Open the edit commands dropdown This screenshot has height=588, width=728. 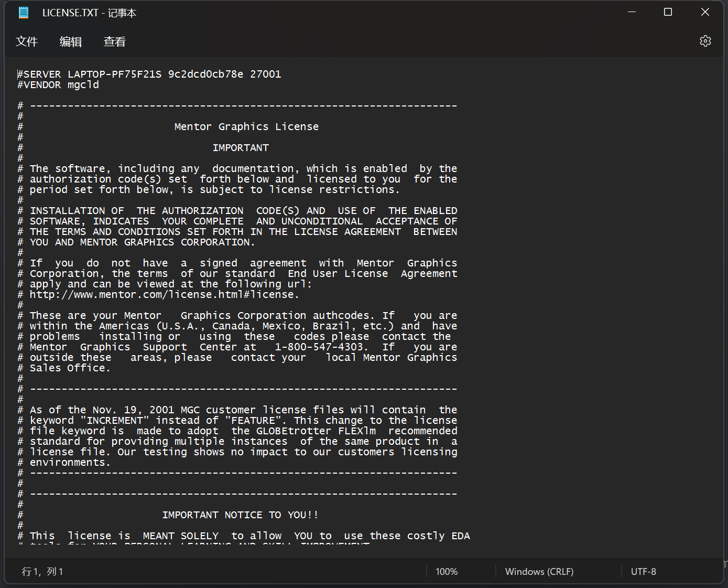pos(71,41)
